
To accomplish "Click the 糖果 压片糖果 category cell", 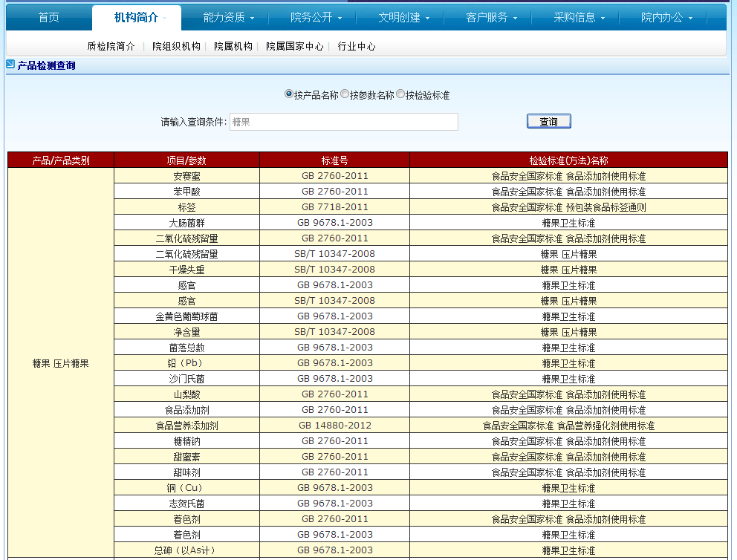I will [61, 363].
